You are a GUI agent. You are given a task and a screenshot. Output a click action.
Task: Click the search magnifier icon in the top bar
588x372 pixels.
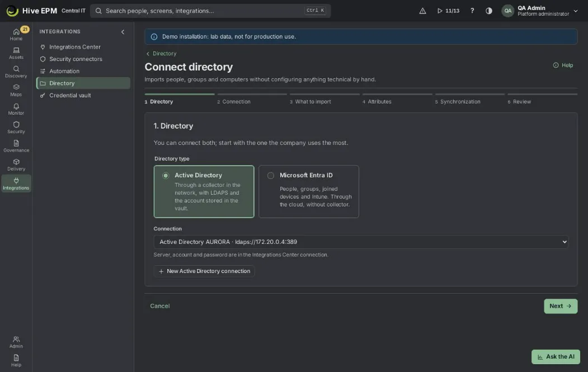98,11
